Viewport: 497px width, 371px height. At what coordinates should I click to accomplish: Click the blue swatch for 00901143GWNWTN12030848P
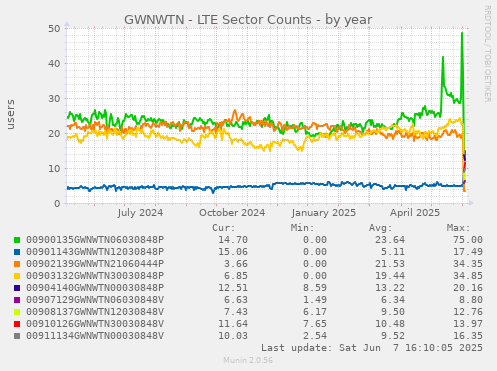(x=17, y=252)
